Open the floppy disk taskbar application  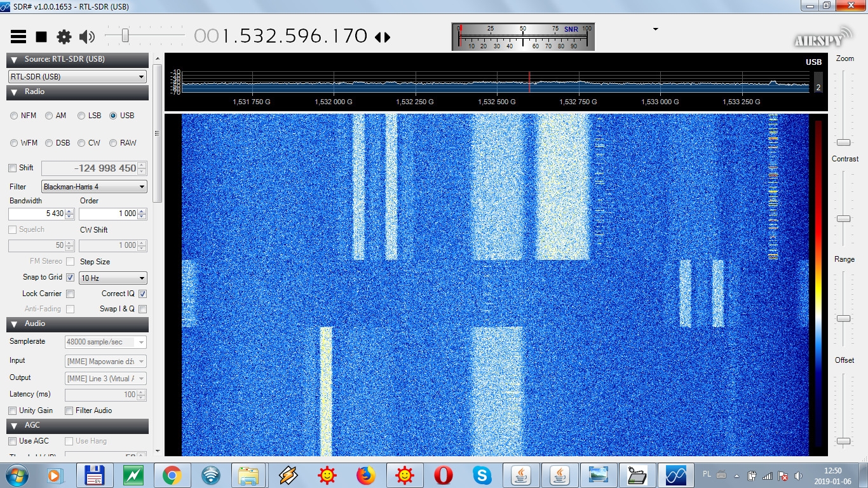(x=95, y=475)
